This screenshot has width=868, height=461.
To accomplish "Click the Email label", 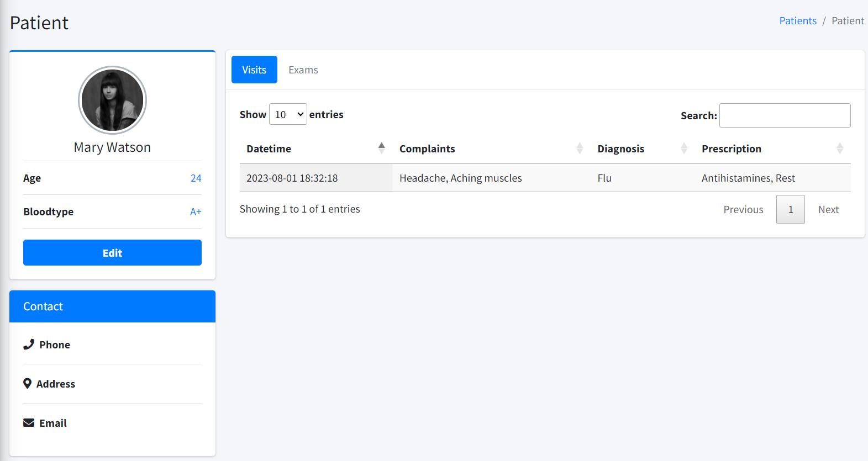I will coord(53,423).
